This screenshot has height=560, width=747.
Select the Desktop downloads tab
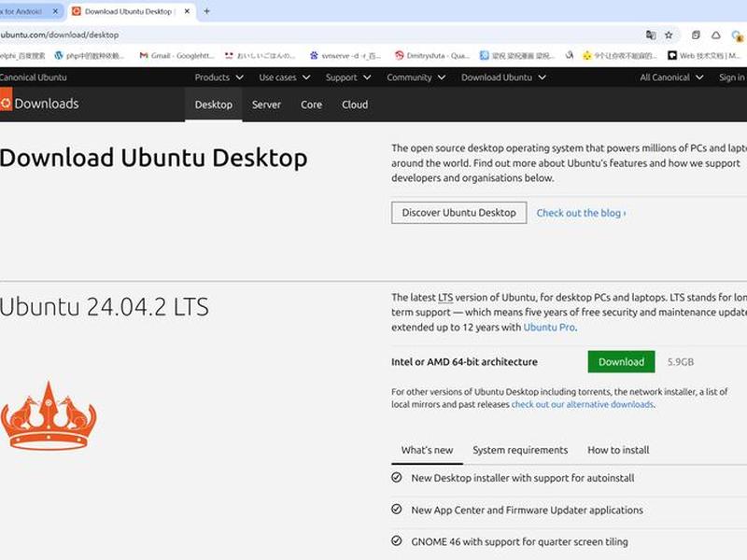(214, 105)
